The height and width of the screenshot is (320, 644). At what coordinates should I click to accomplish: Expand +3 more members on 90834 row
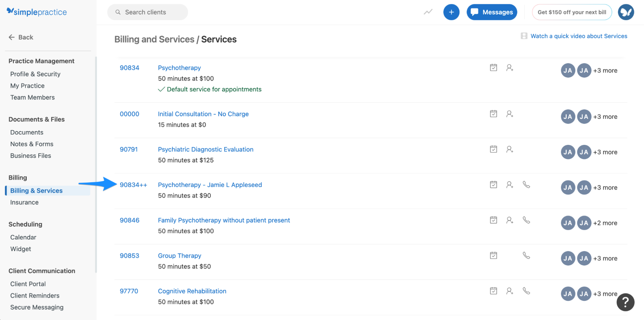605,70
